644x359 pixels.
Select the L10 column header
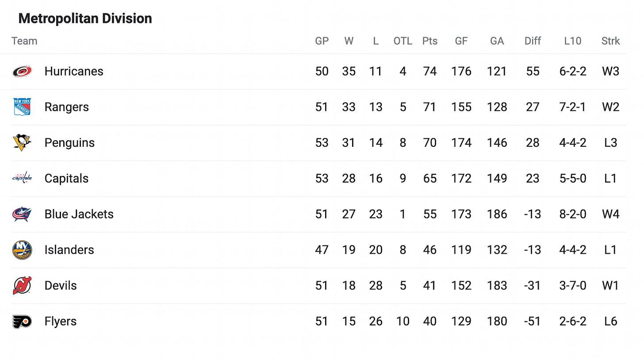coord(573,41)
